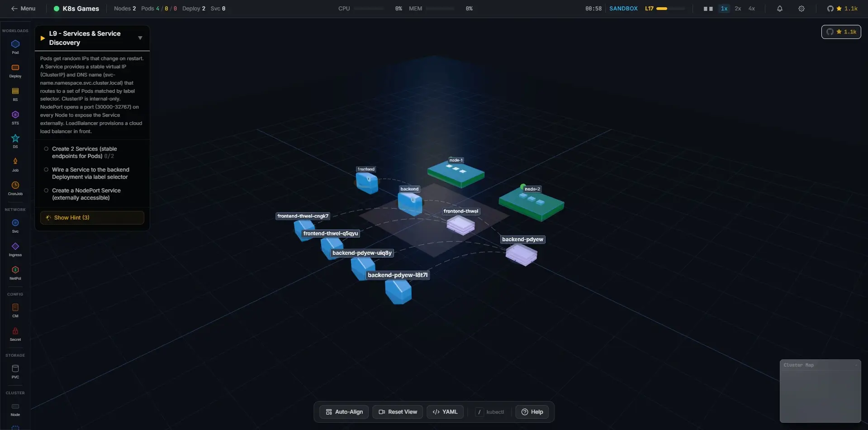868x430 pixels.
Task: Click the 00:58 timer
Action: (593, 9)
